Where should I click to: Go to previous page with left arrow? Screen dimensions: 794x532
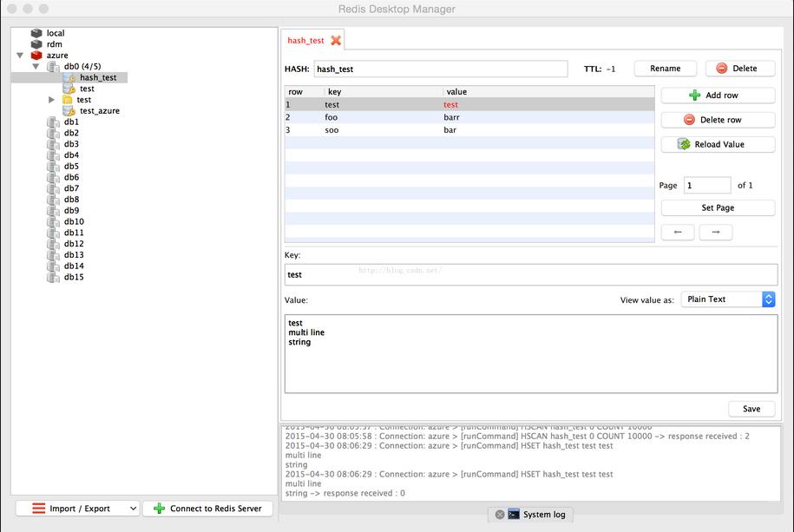pyautogui.click(x=678, y=232)
